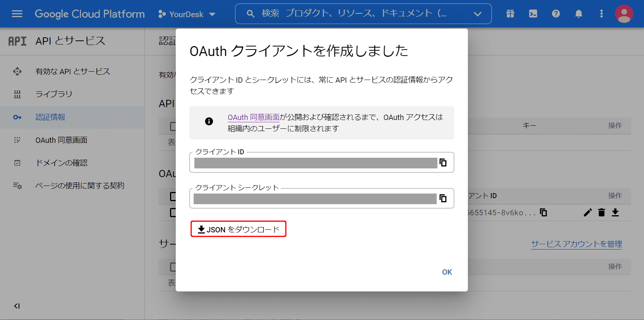
Task: Click the Google Cloud Platform logo
Action: point(90,14)
